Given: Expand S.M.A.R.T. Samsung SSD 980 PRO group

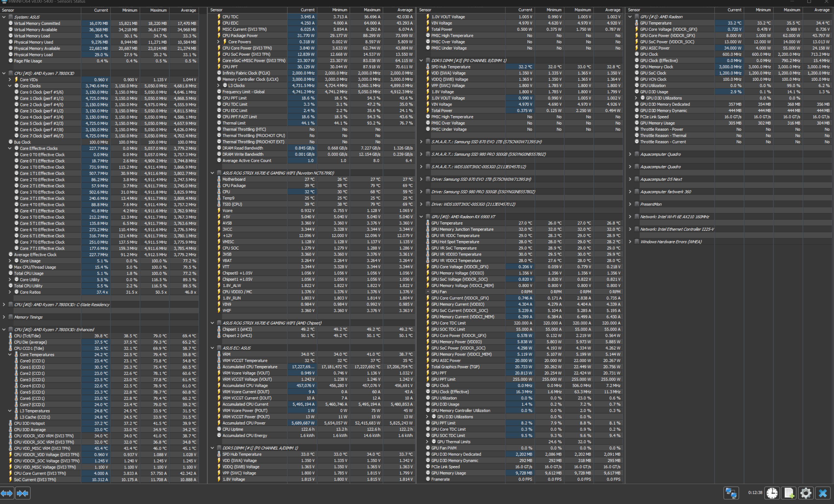Looking at the screenshot, I should (x=421, y=154).
